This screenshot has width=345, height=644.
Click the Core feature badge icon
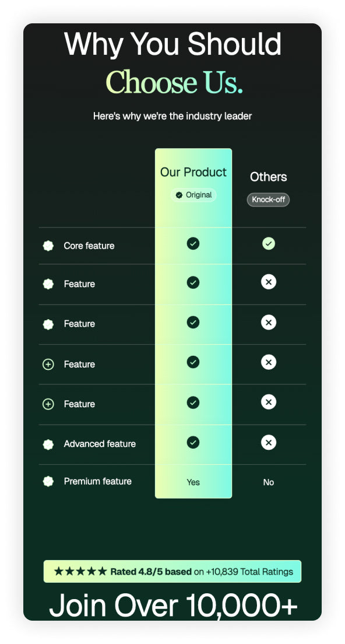48,246
